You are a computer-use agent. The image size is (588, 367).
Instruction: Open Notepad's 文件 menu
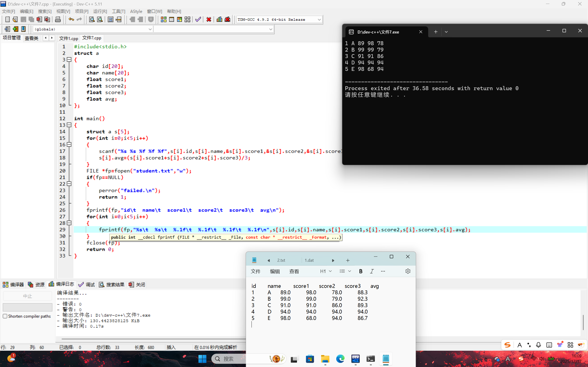point(255,271)
